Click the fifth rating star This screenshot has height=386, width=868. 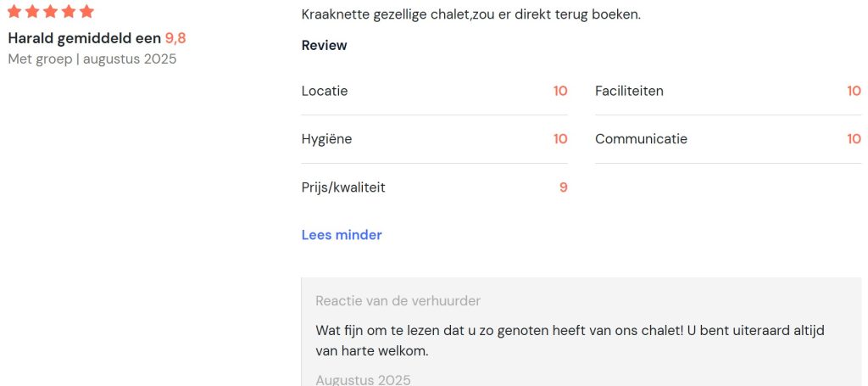click(86, 11)
